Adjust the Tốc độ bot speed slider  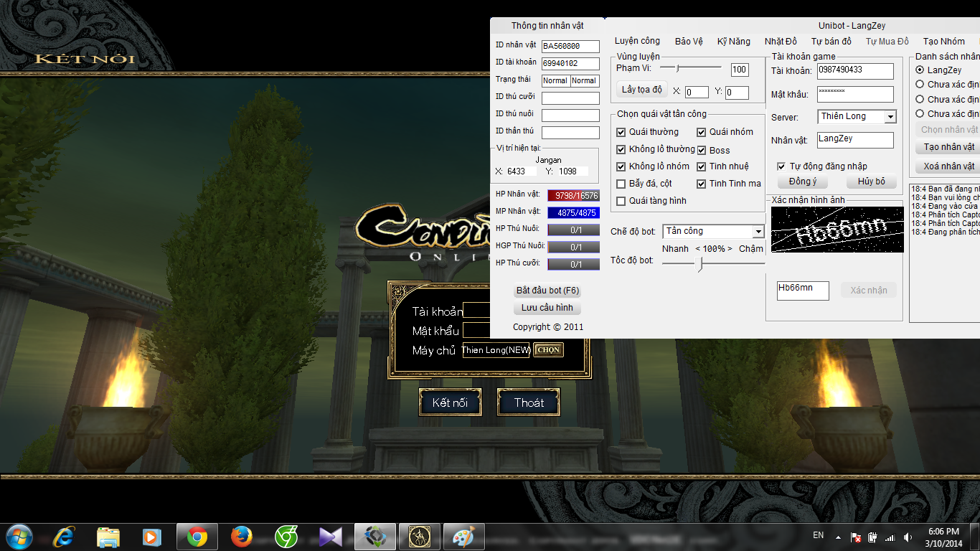700,264
